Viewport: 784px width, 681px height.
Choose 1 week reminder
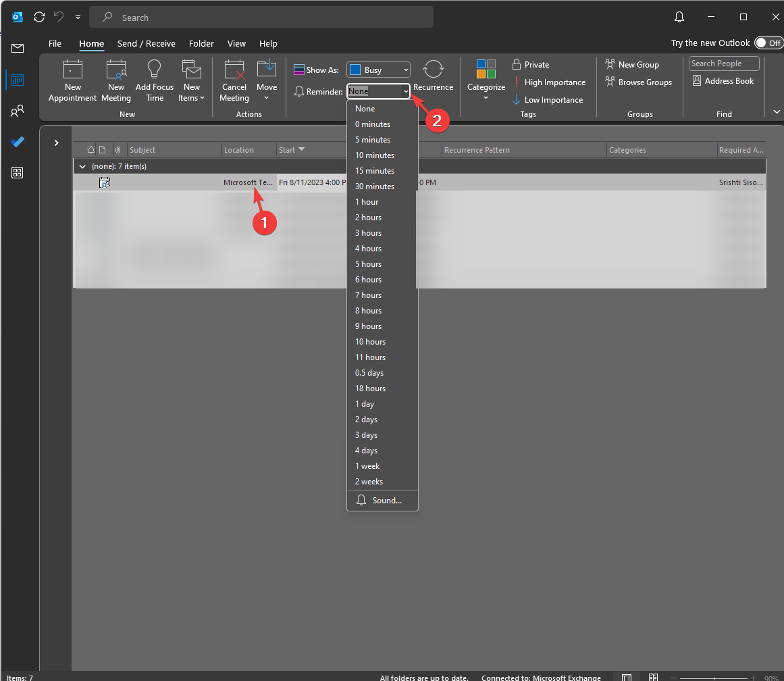pyautogui.click(x=382, y=466)
